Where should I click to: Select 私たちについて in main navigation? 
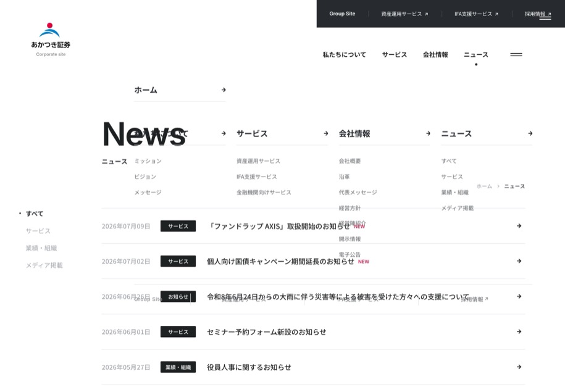tap(344, 55)
